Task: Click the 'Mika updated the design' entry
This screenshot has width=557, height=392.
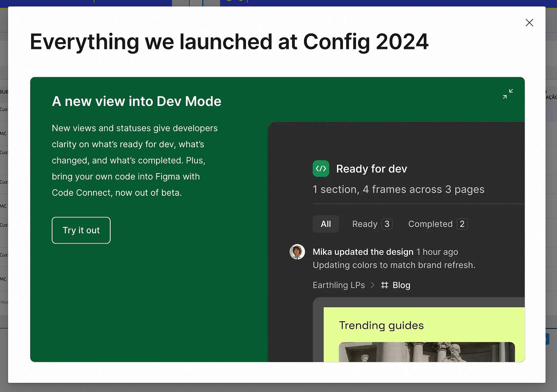Action: click(x=363, y=252)
